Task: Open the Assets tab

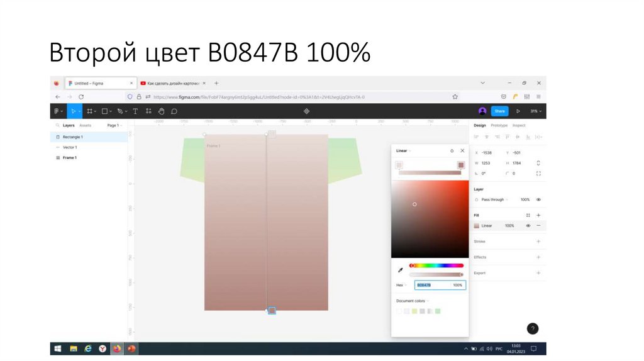Action: [85, 125]
